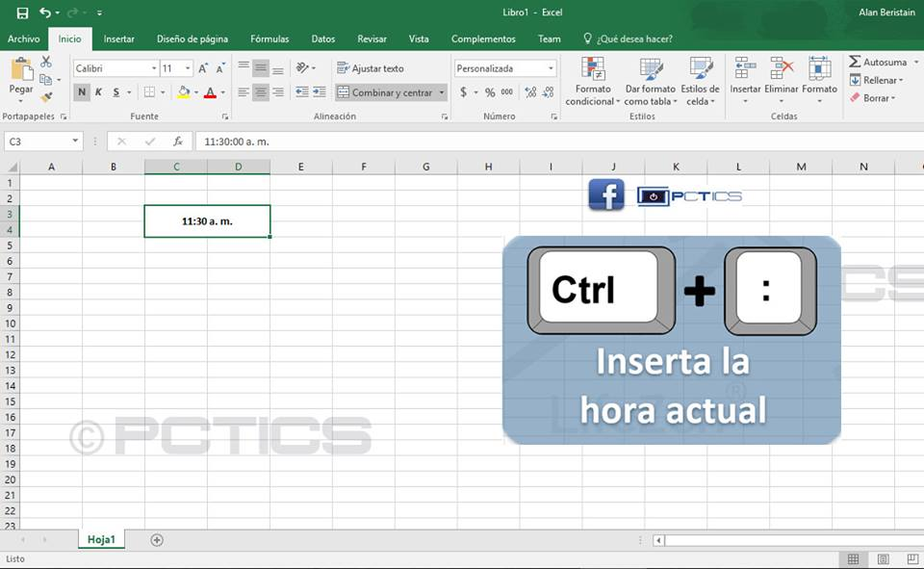924x569 pixels.
Task: Click the Save icon in title bar
Action: click(x=22, y=13)
